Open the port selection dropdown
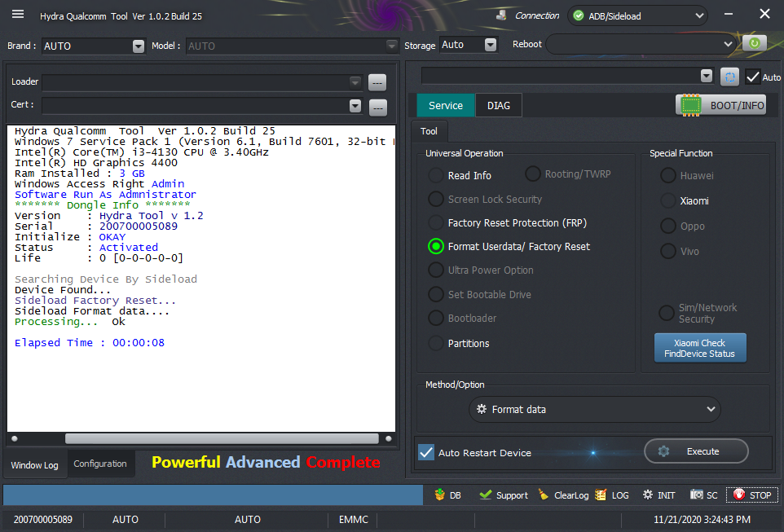The width and height of the screenshot is (784, 532). 706,76
